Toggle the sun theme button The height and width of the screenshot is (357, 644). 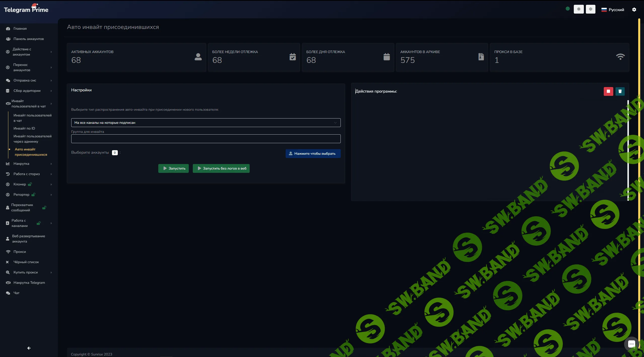click(x=579, y=9)
